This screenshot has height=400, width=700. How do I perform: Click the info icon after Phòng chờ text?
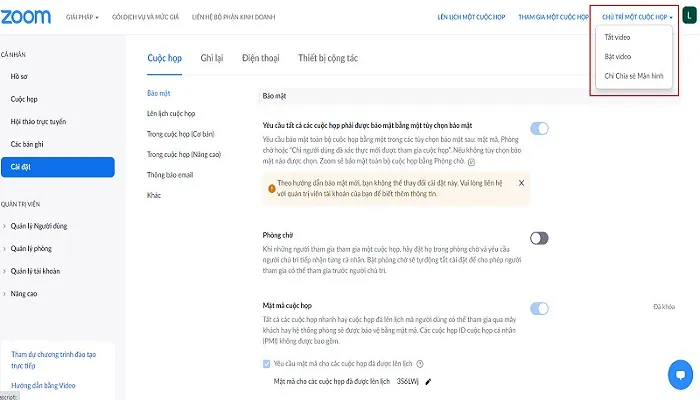point(471,161)
